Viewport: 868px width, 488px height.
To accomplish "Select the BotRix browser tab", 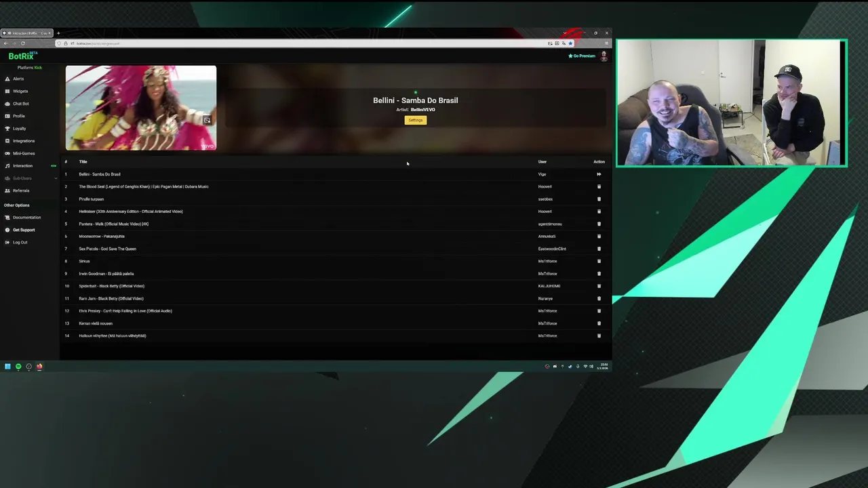I will coord(26,33).
